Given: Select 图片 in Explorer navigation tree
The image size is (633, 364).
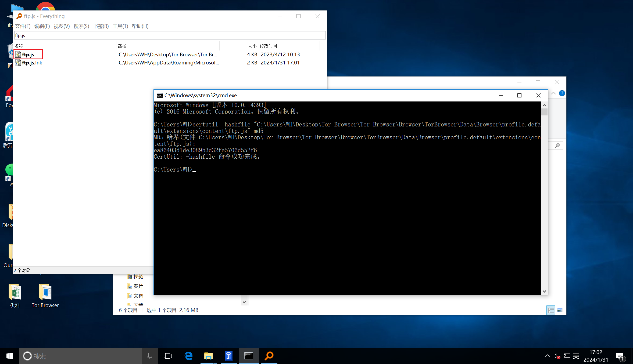Looking at the screenshot, I should tap(135, 286).
